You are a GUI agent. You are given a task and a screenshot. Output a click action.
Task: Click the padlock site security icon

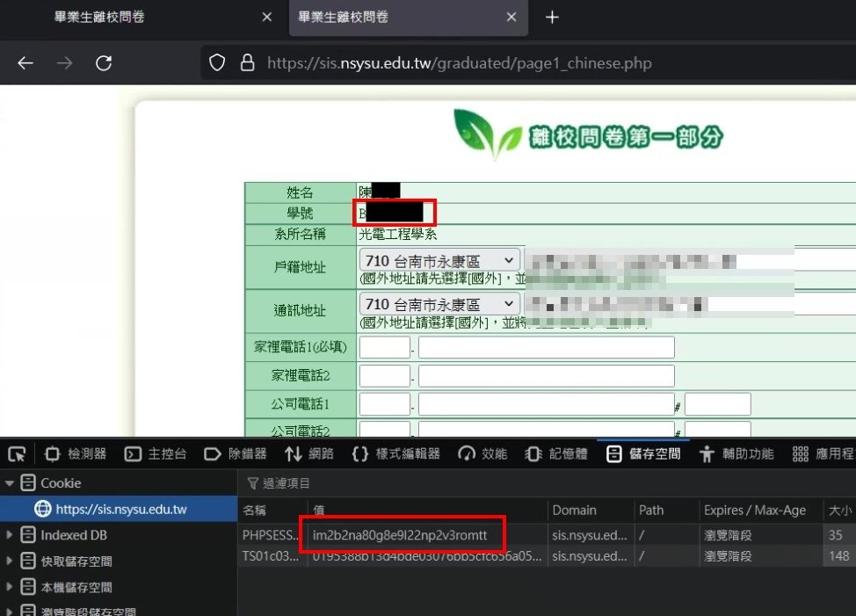[x=247, y=63]
